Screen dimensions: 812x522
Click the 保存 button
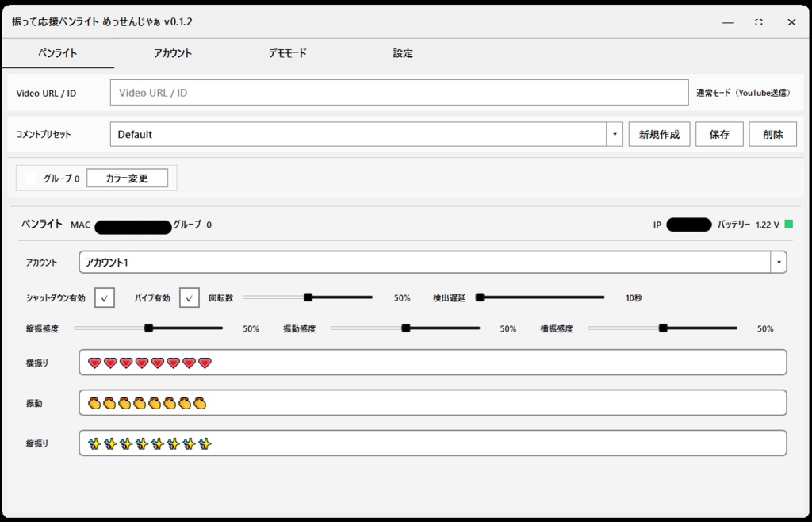point(719,135)
